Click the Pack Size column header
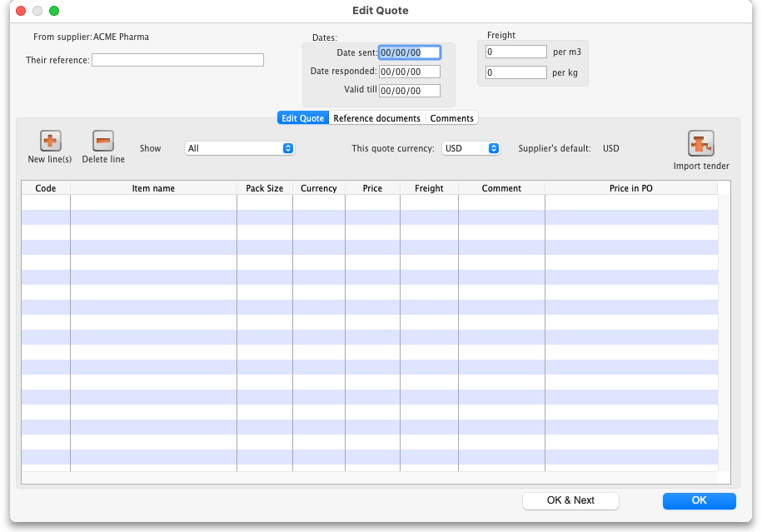Screen dimensions: 762x532 [x=264, y=188]
